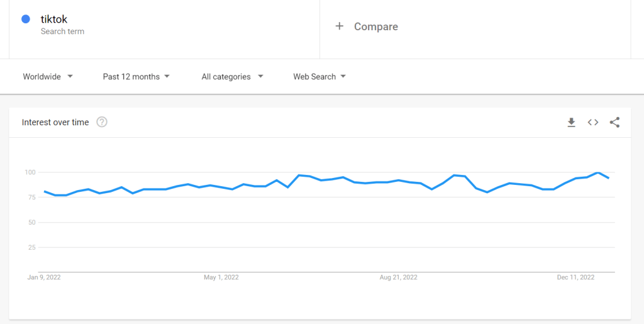
Task: Open the Worldwide region dropdown
Action: coord(48,77)
